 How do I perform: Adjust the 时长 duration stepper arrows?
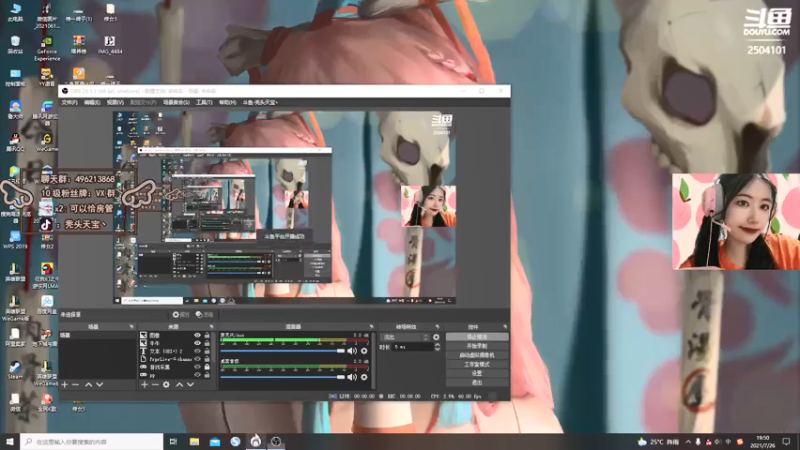[437, 347]
